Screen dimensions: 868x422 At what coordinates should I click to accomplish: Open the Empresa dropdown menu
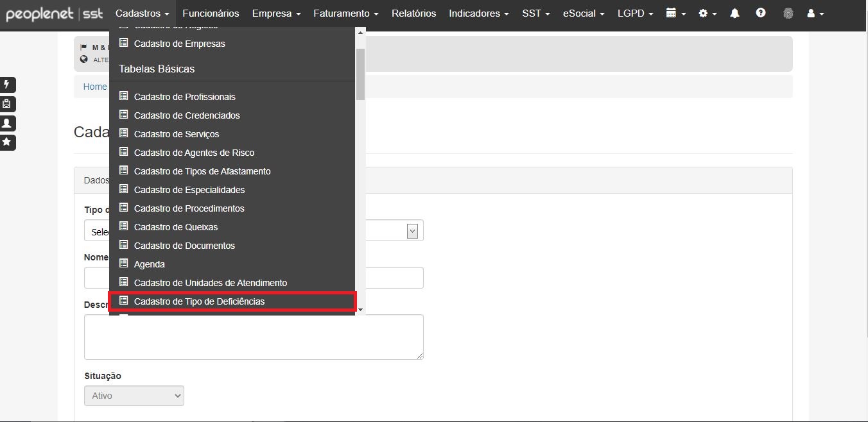276,13
